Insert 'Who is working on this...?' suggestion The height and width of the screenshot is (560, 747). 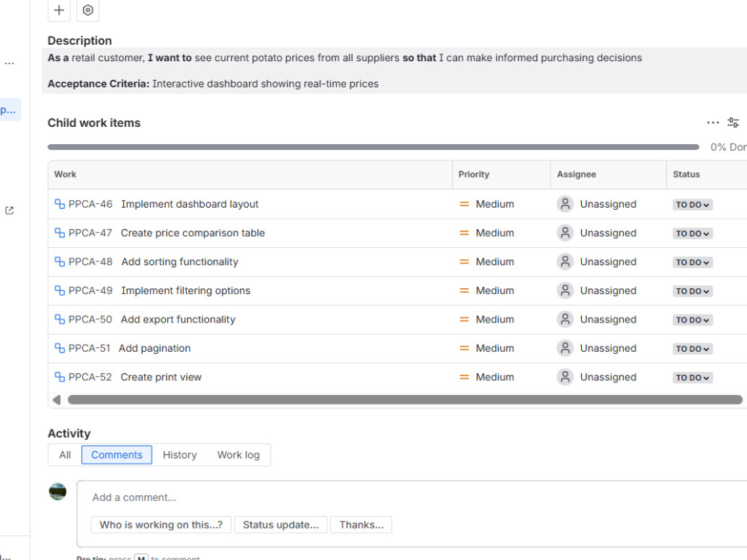click(161, 525)
